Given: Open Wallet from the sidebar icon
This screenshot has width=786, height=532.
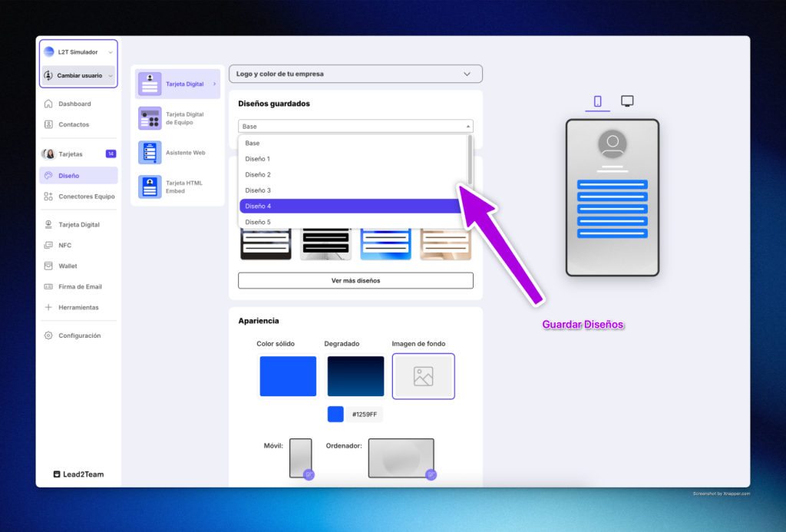Looking at the screenshot, I should click(x=48, y=266).
